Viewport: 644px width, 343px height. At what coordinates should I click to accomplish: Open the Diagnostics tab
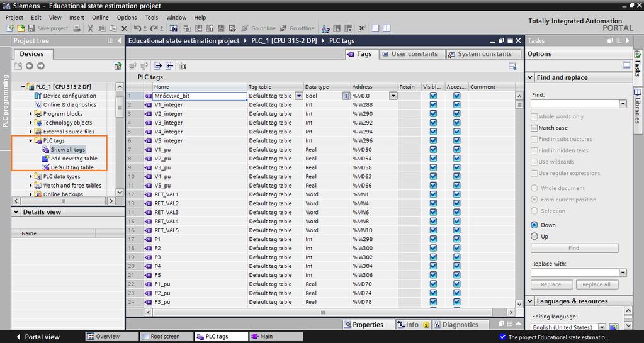coord(460,325)
